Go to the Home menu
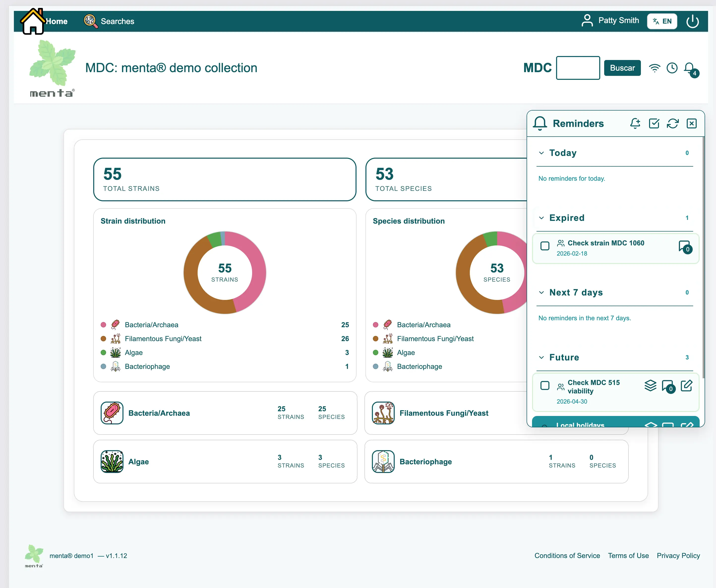This screenshot has height=588, width=716. click(56, 21)
